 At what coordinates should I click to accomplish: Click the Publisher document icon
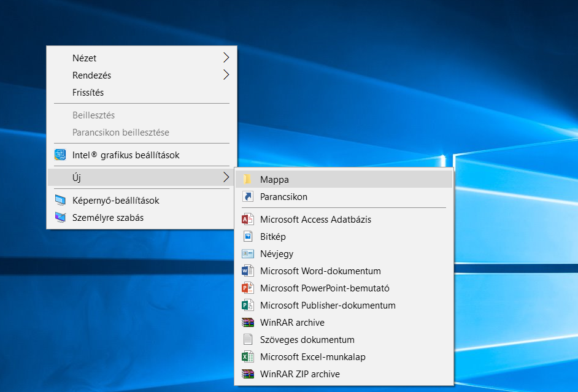247,306
